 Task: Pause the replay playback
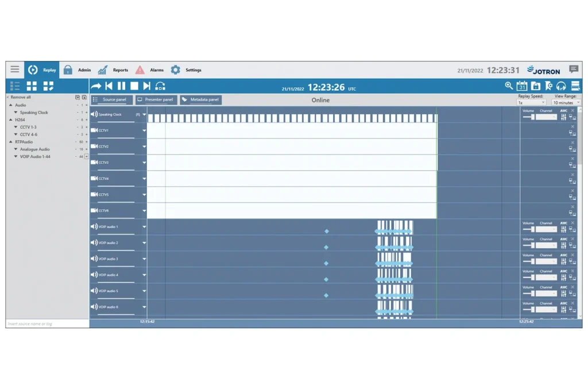122,86
